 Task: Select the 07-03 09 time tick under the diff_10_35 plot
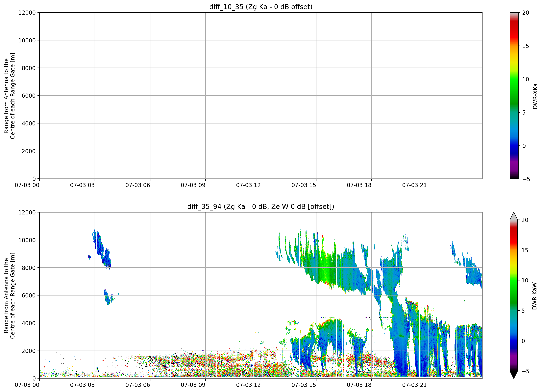pos(193,185)
